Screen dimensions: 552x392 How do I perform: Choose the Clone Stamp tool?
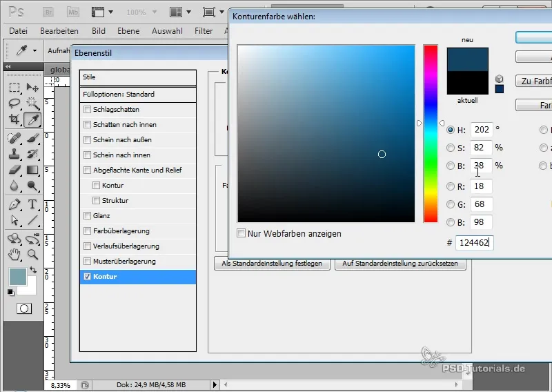(x=14, y=153)
